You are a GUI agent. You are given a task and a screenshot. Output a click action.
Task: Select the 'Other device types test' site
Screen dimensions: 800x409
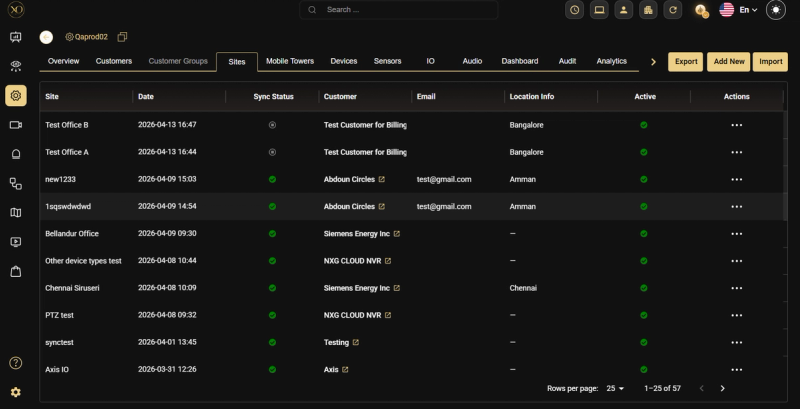[x=83, y=261]
